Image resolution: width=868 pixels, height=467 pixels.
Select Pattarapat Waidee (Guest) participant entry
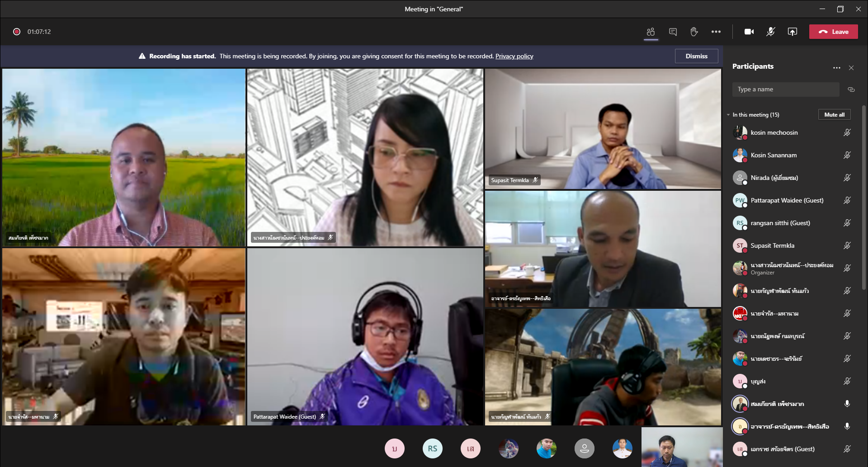click(x=787, y=200)
